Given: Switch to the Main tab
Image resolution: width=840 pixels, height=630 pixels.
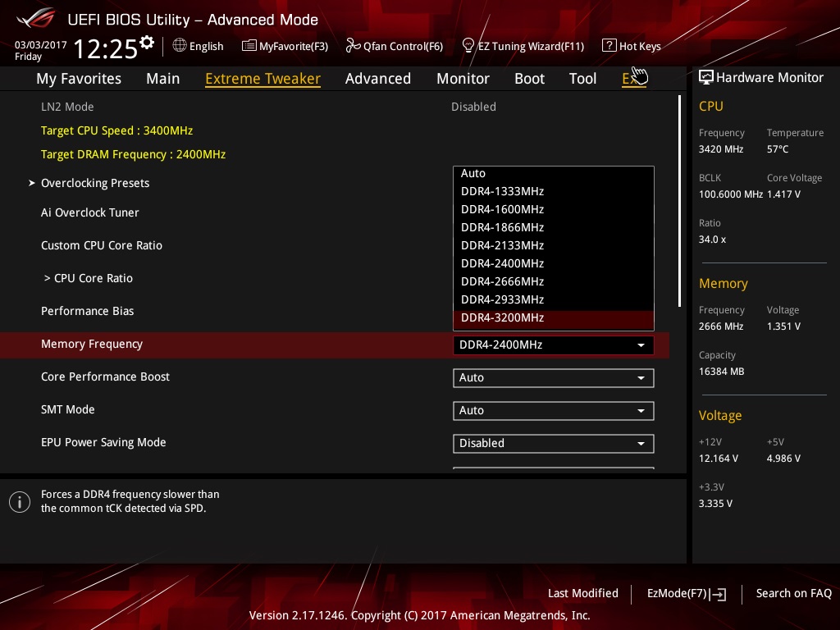Looking at the screenshot, I should tap(163, 79).
